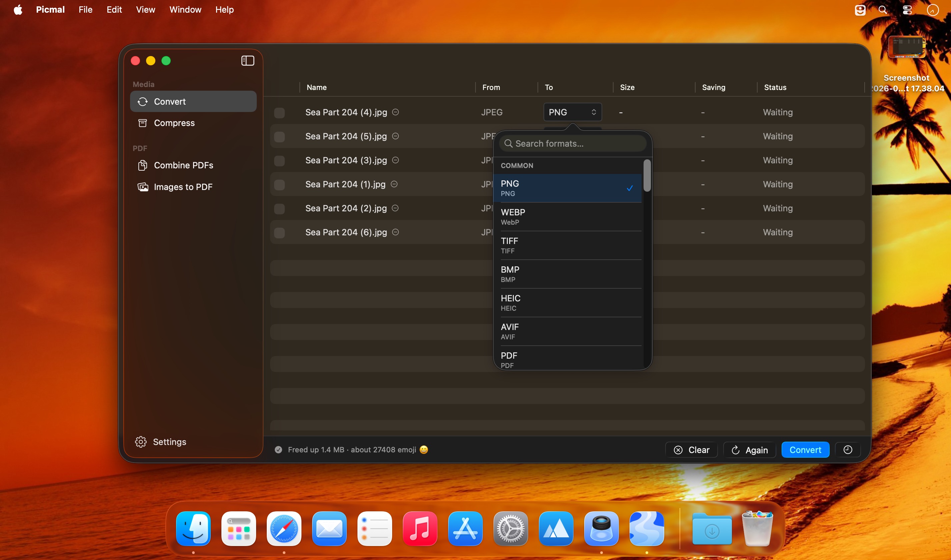The width and height of the screenshot is (951, 560).
Task: Open Mail from the Dock
Action: click(x=329, y=528)
